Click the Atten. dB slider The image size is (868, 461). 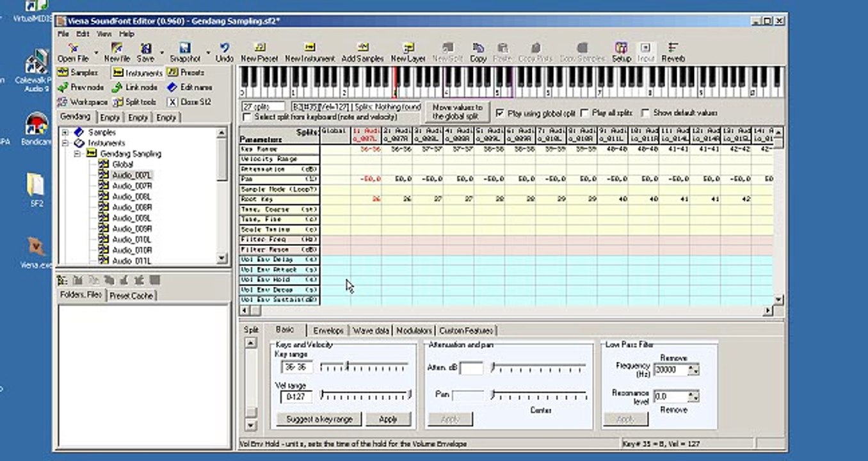pyautogui.click(x=538, y=368)
